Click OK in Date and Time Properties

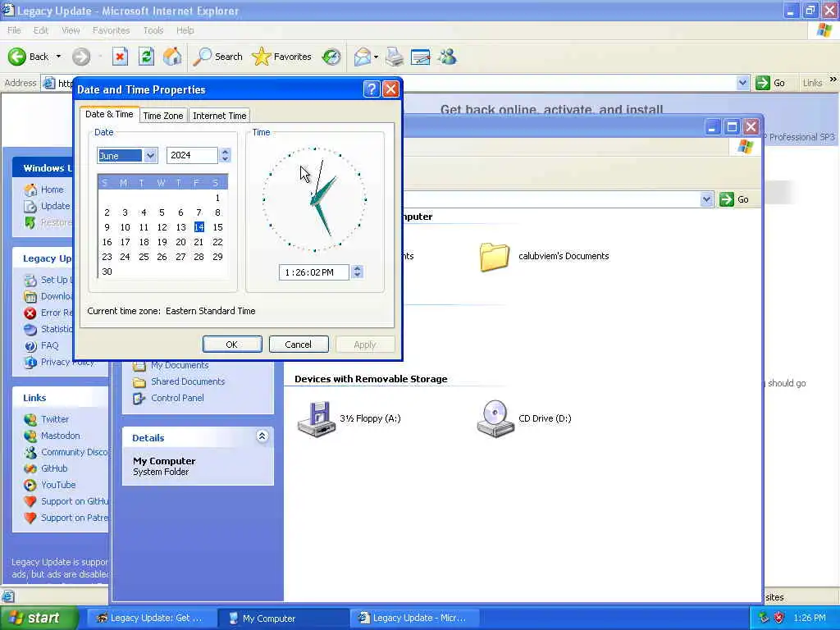point(232,345)
